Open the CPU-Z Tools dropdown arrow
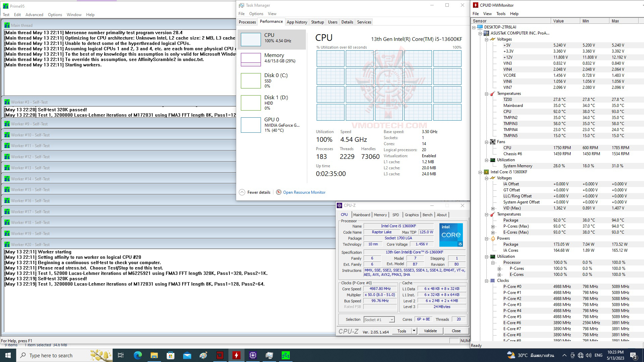Screen dimensions: 644x362 pos(414,331)
